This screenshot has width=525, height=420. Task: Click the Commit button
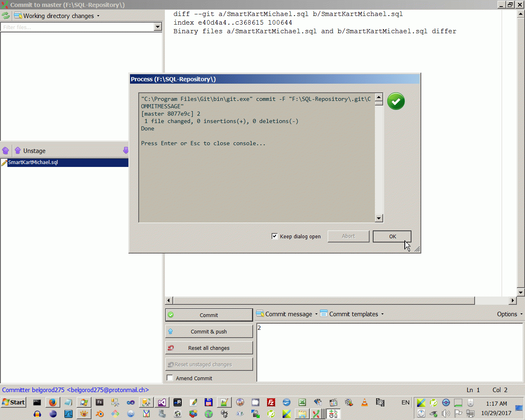209,315
